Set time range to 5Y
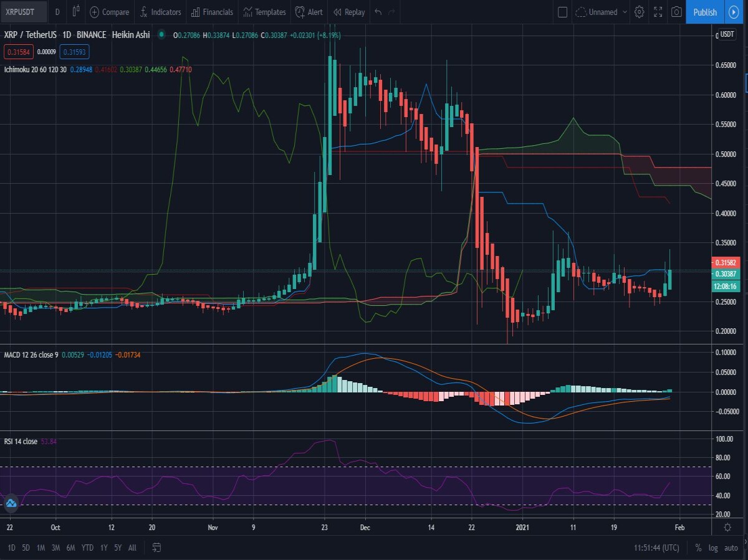The image size is (748, 560). (118, 548)
